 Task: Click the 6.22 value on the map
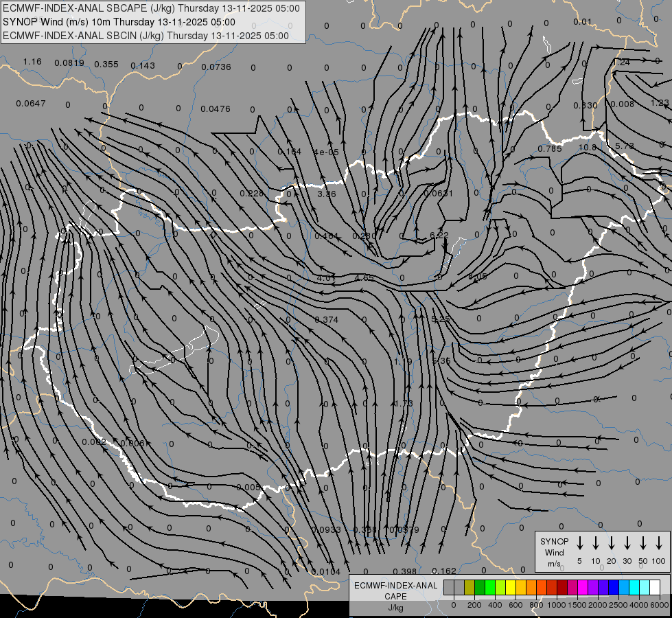coord(439,235)
